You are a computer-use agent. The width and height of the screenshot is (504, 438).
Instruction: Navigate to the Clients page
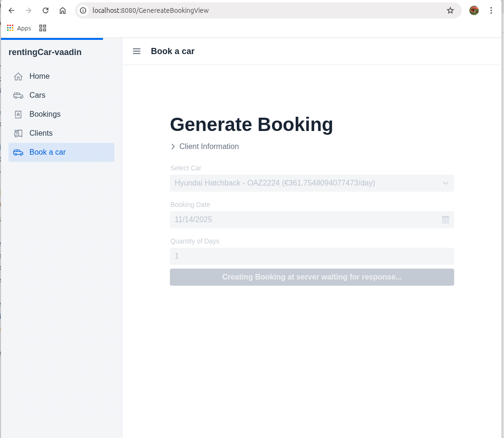pos(41,133)
